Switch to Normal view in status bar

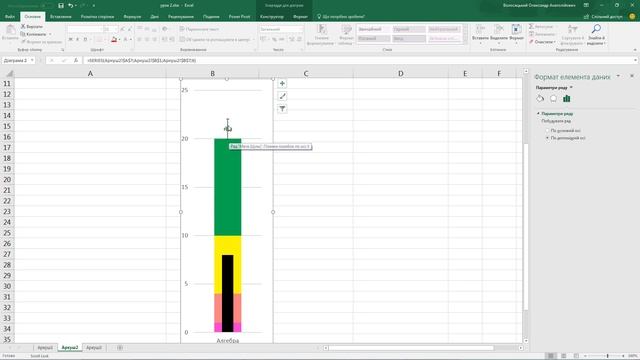pyautogui.click(x=551, y=356)
